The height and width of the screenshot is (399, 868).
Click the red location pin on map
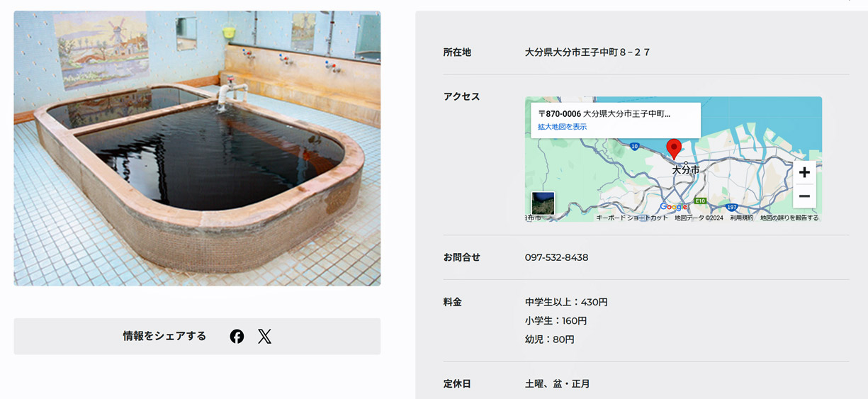point(674,149)
